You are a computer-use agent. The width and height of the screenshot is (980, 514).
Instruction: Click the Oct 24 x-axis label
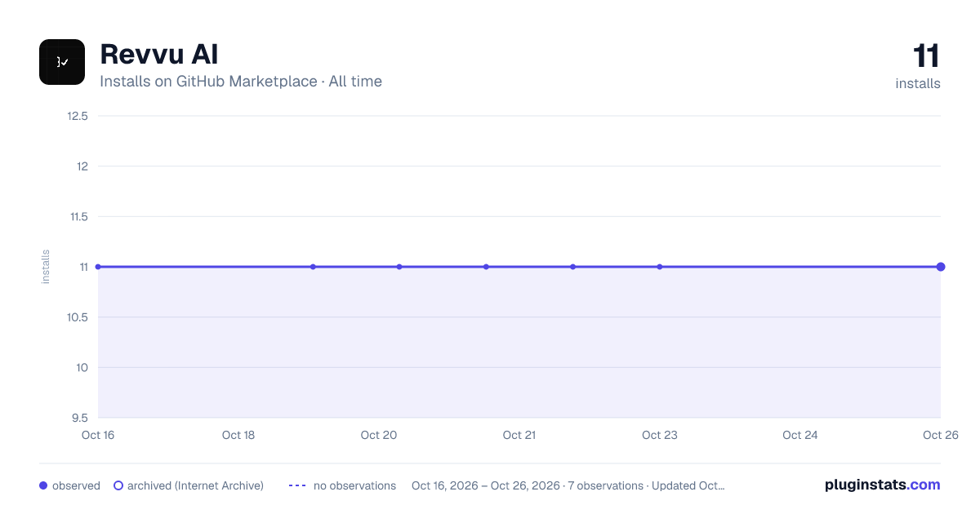pos(800,435)
